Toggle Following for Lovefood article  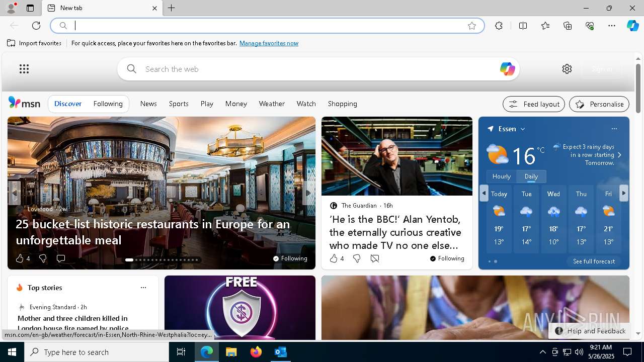click(290, 258)
